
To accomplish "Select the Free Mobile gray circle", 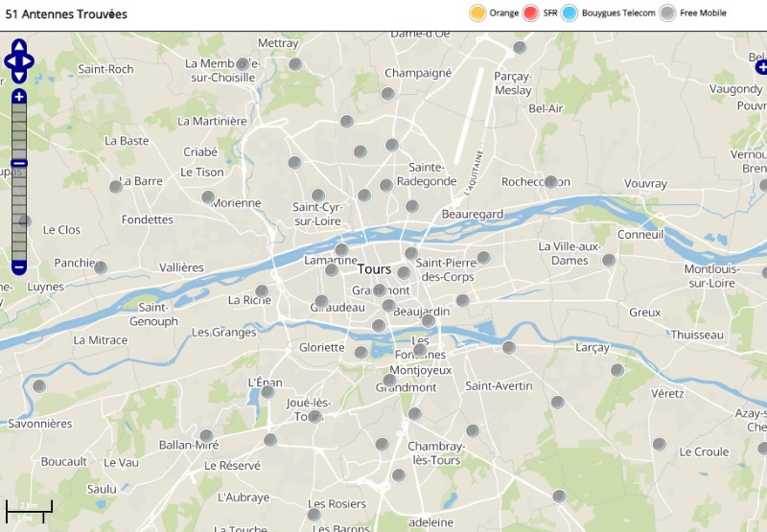I will tap(667, 13).
